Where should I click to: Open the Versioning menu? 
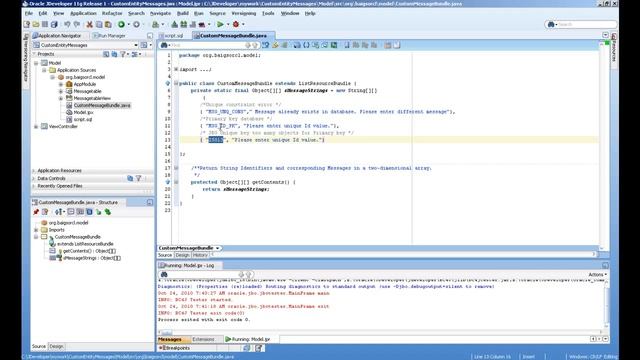pyautogui.click(x=244, y=13)
